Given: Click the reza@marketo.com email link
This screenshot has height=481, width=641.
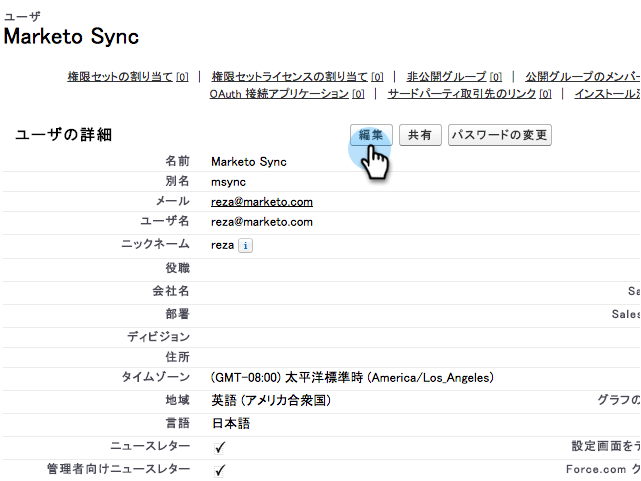Looking at the screenshot, I should click(262, 202).
